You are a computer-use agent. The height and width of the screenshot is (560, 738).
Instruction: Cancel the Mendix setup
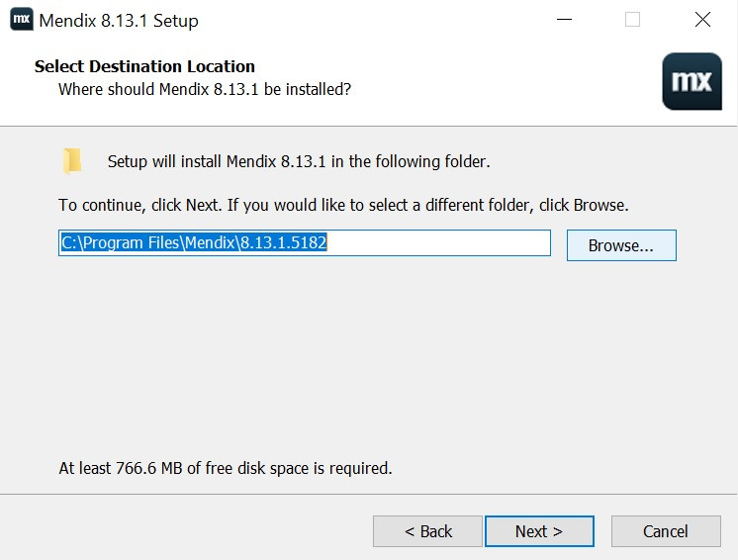coord(666,531)
